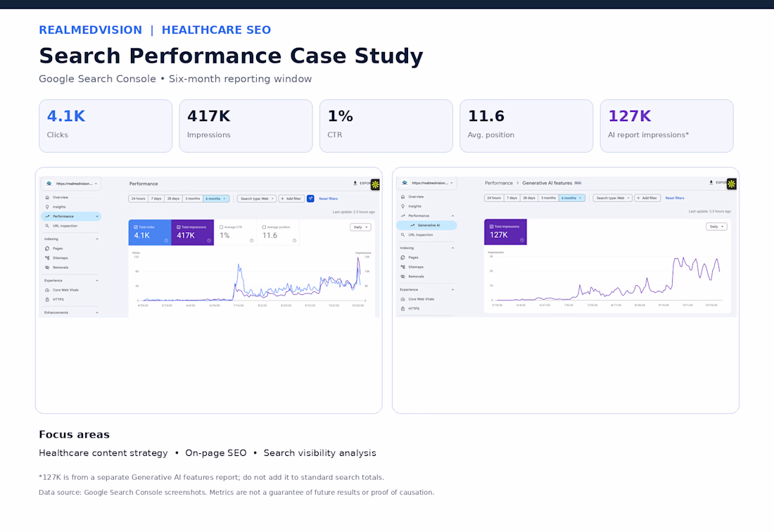Collapse the Indexing section in the left screenshot

(97, 239)
